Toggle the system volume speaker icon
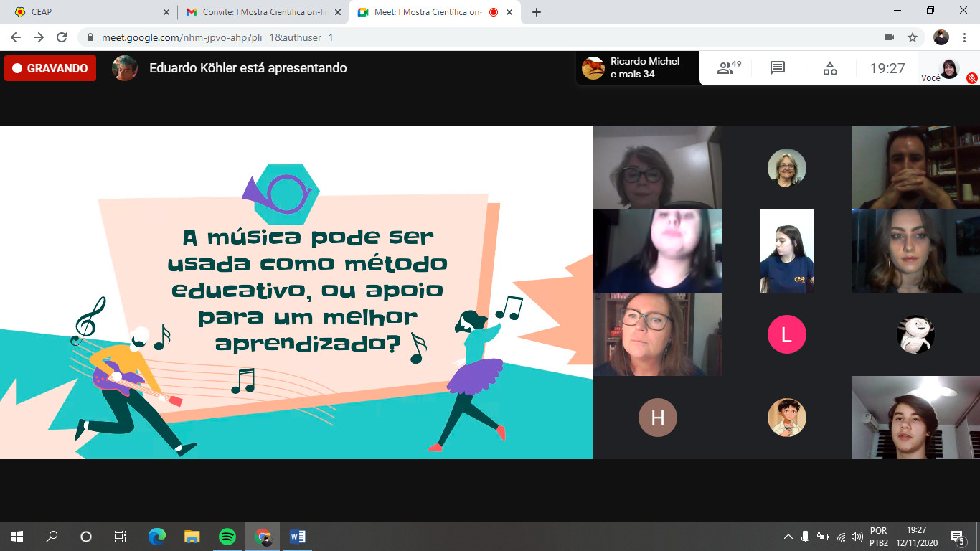Image resolution: width=980 pixels, height=551 pixels. point(857,537)
